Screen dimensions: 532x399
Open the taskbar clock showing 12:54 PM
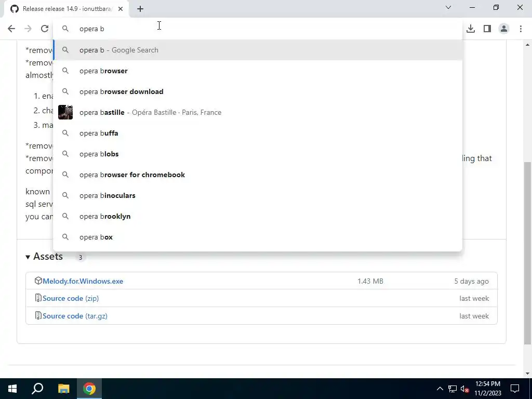(x=488, y=389)
